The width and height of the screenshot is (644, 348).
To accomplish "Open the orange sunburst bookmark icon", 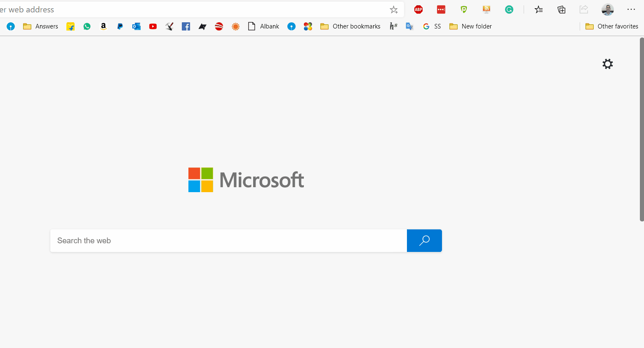I will (x=235, y=26).
